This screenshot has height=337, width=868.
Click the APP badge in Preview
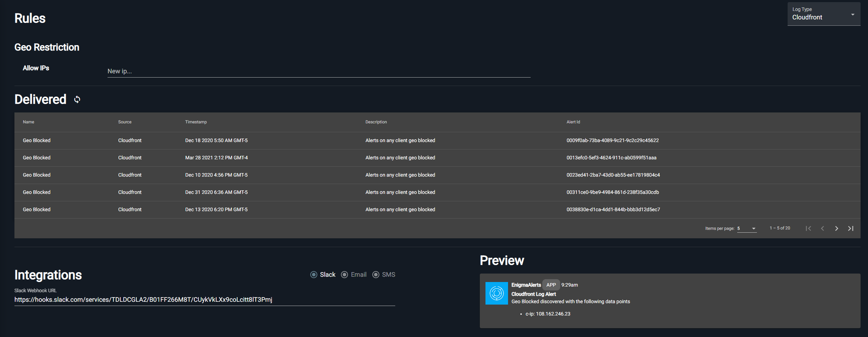pos(551,285)
